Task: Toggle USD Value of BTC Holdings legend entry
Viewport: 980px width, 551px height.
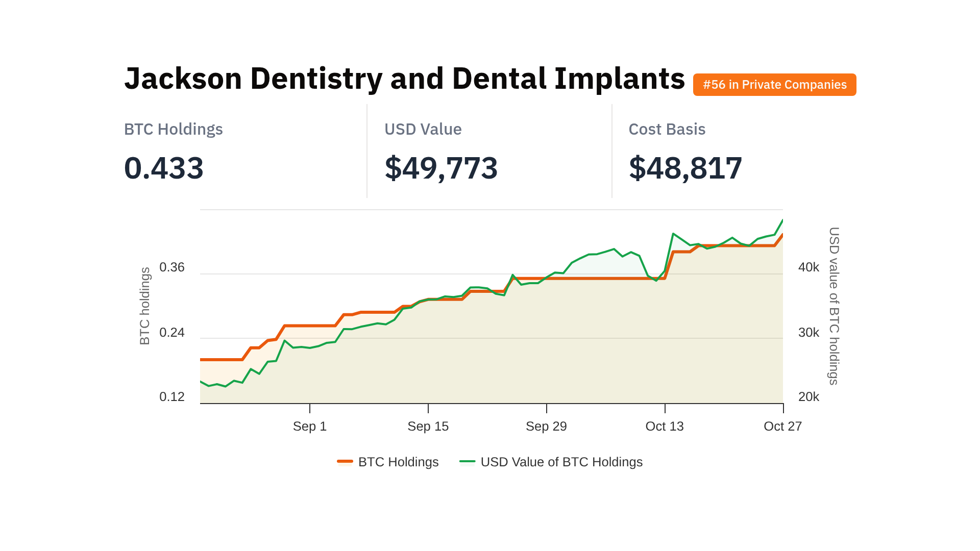Action: point(561,462)
